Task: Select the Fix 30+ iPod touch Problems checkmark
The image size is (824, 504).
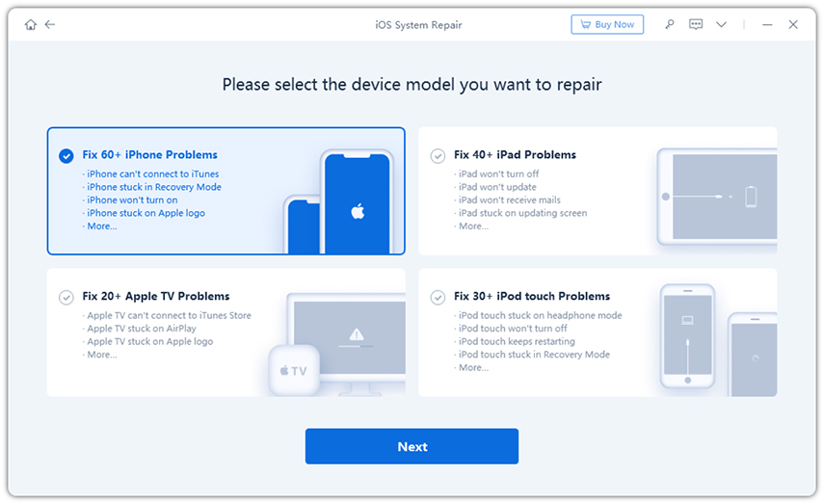Action: click(x=438, y=297)
